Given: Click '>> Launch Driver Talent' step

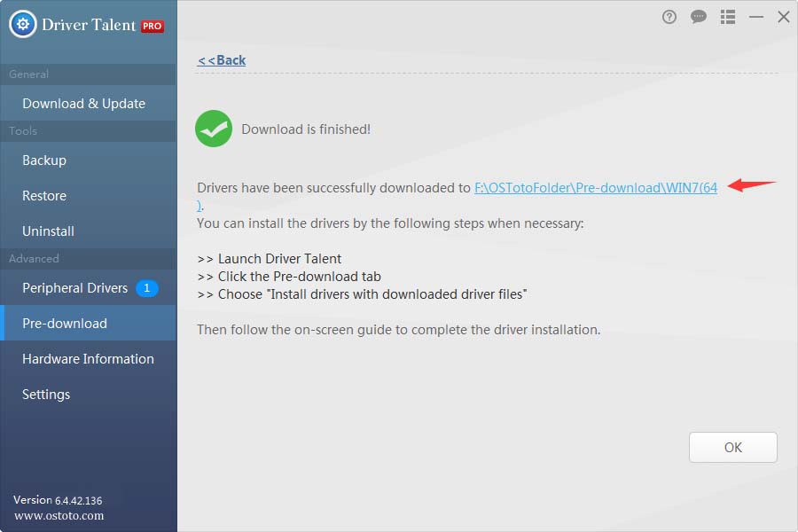Looking at the screenshot, I should 270,259.
